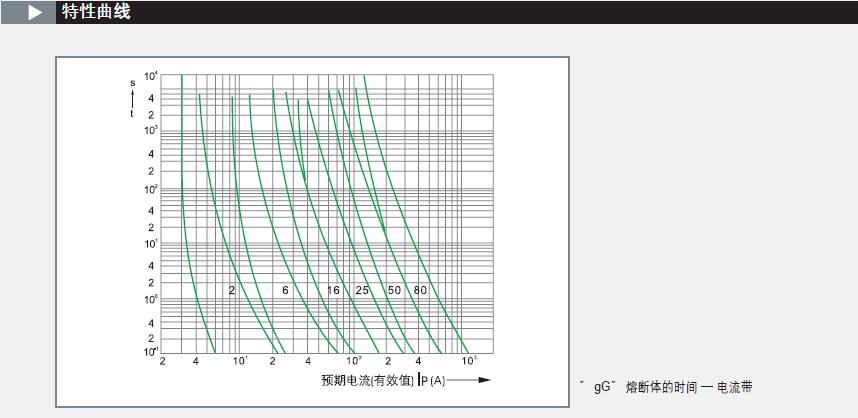Select curve label 16 on the chart

point(334,290)
